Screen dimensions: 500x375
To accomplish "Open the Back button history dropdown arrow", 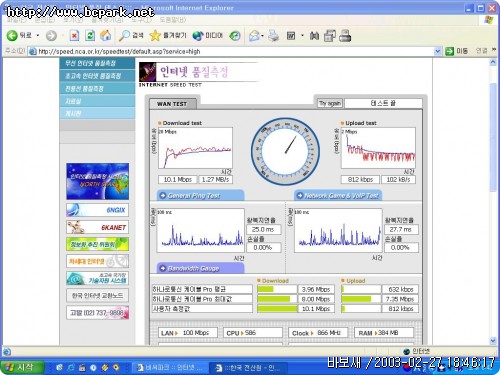I will (38, 35).
